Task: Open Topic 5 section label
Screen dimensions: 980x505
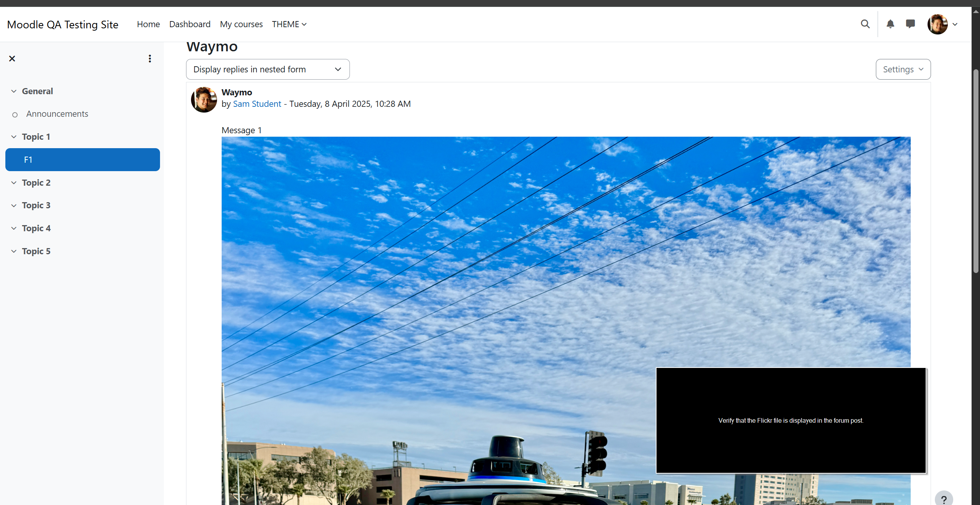Action: [36, 251]
